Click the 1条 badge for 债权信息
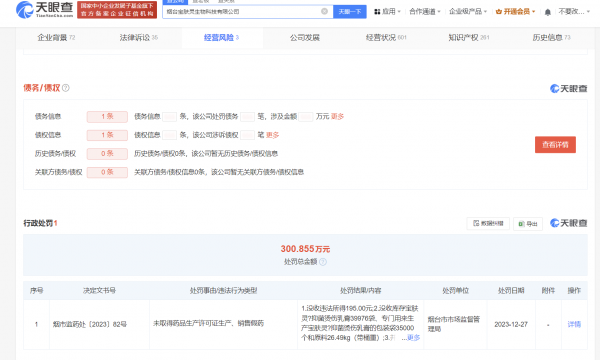600x360 pixels. pyautogui.click(x=107, y=135)
